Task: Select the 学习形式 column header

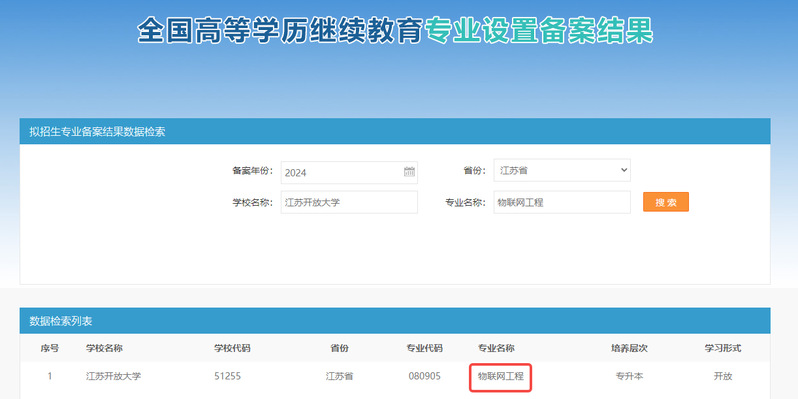Action: point(723,349)
